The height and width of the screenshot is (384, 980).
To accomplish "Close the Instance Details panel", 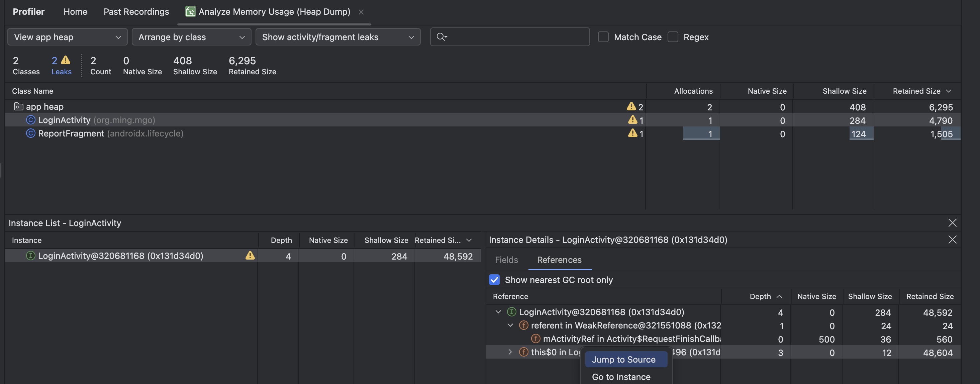I will pos(952,240).
